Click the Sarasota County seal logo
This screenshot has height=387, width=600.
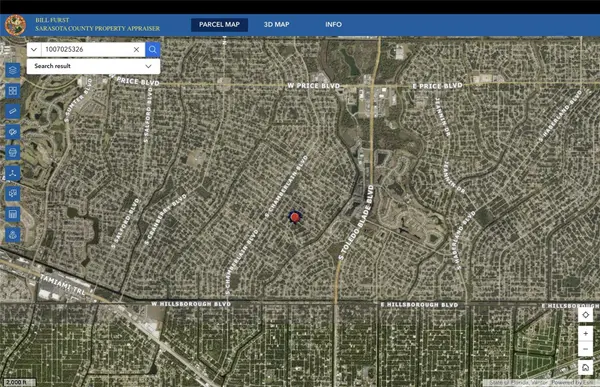(x=15, y=25)
